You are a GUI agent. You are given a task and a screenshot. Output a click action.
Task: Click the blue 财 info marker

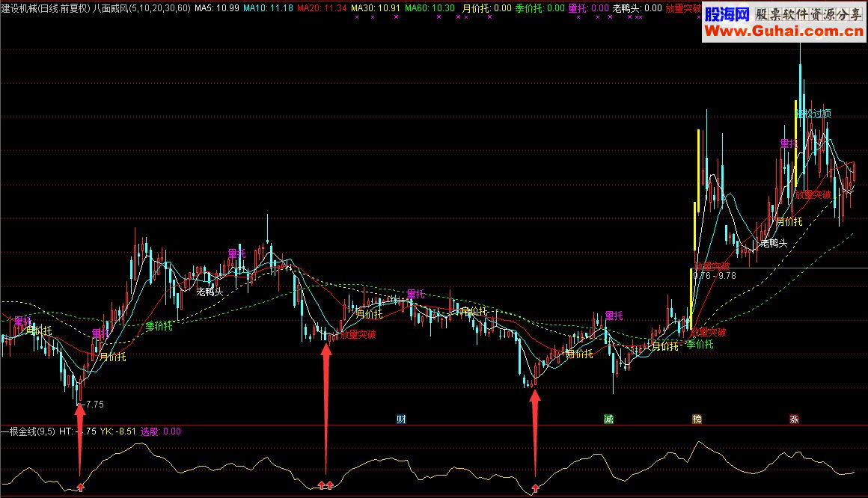click(401, 419)
